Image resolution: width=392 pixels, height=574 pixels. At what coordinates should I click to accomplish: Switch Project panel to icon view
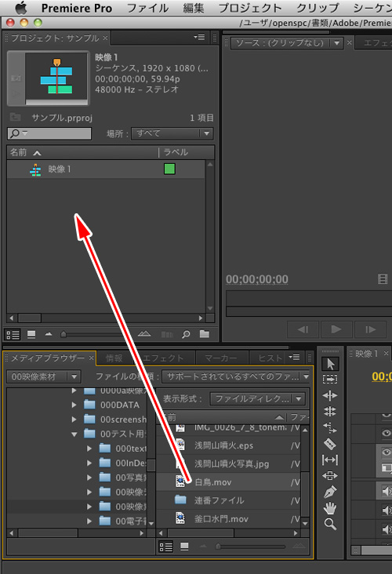31,335
